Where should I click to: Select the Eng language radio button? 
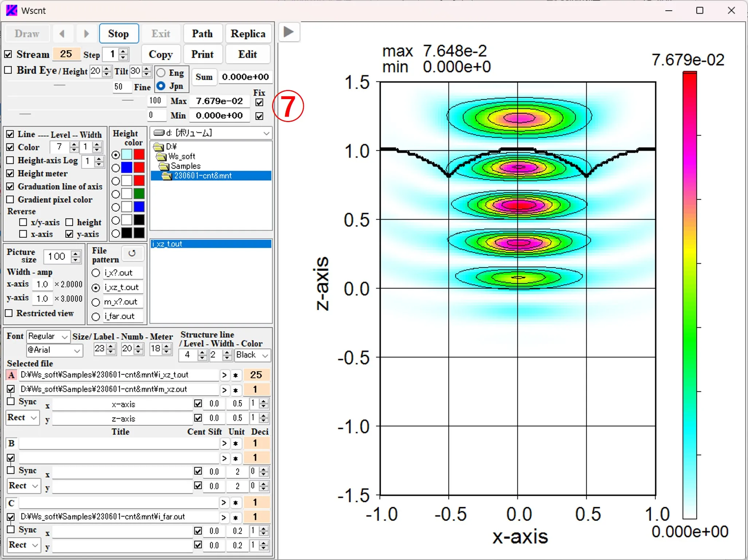[x=161, y=73]
